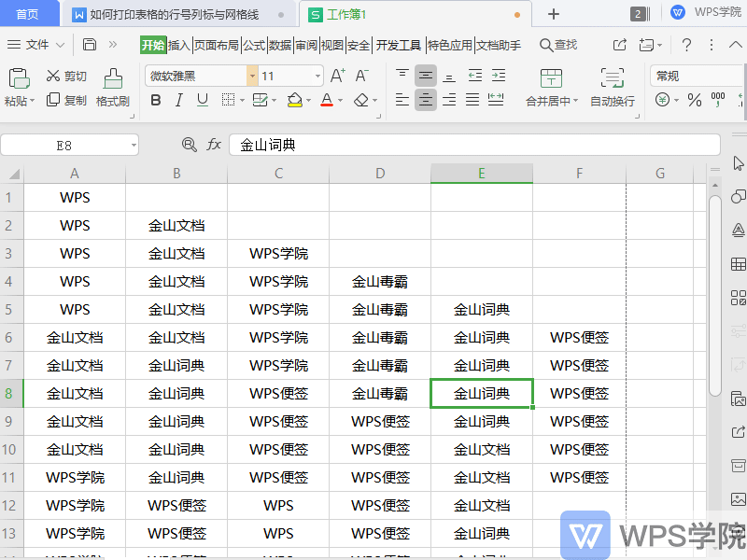The height and width of the screenshot is (560, 747).
Task: Align cell text to the right
Action: click(x=449, y=100)
